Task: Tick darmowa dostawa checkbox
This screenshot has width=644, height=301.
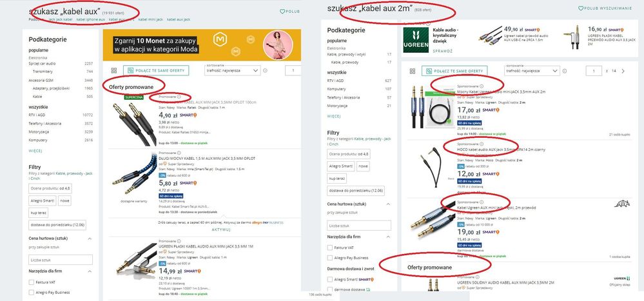Action: coord(330,289)
